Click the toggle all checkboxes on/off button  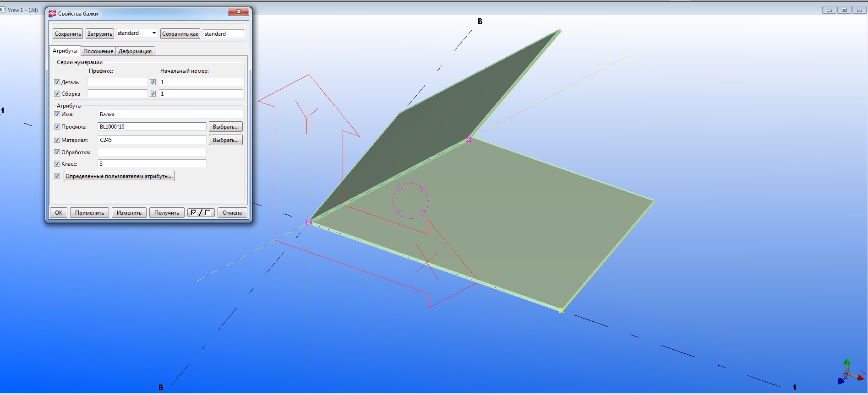[201, 212]
